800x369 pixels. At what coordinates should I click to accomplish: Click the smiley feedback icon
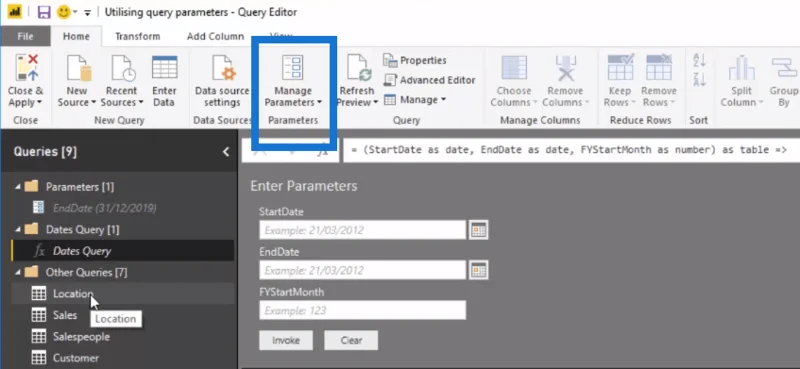[64, 12]
